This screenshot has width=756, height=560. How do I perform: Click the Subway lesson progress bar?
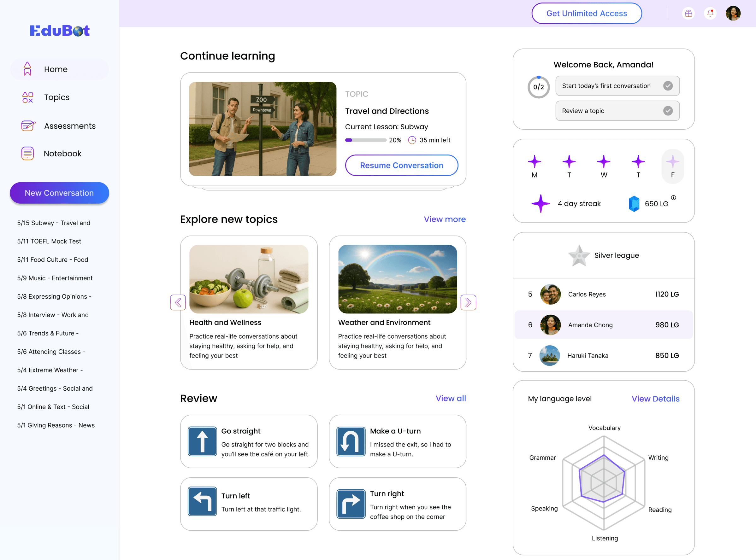coord(366,140)
